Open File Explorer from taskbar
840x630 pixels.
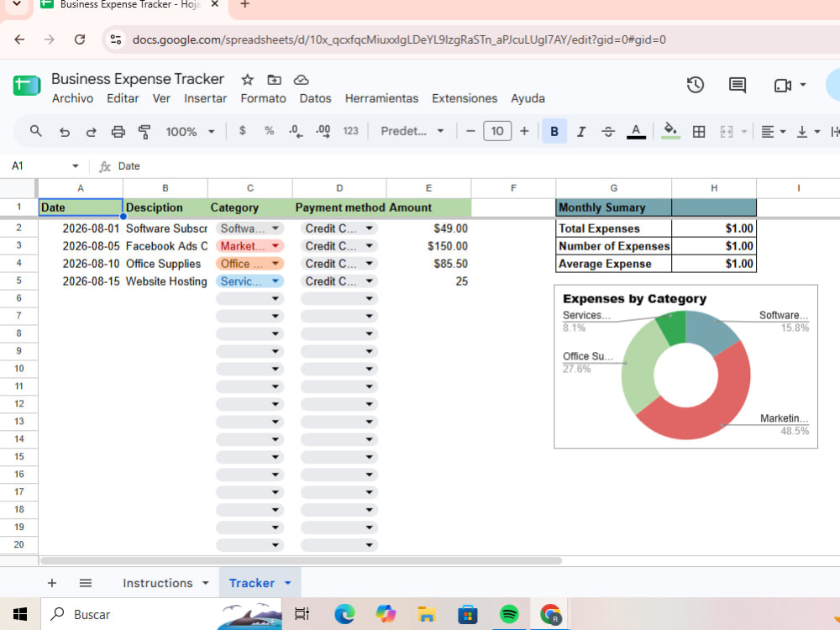click(x=427, y=614)
